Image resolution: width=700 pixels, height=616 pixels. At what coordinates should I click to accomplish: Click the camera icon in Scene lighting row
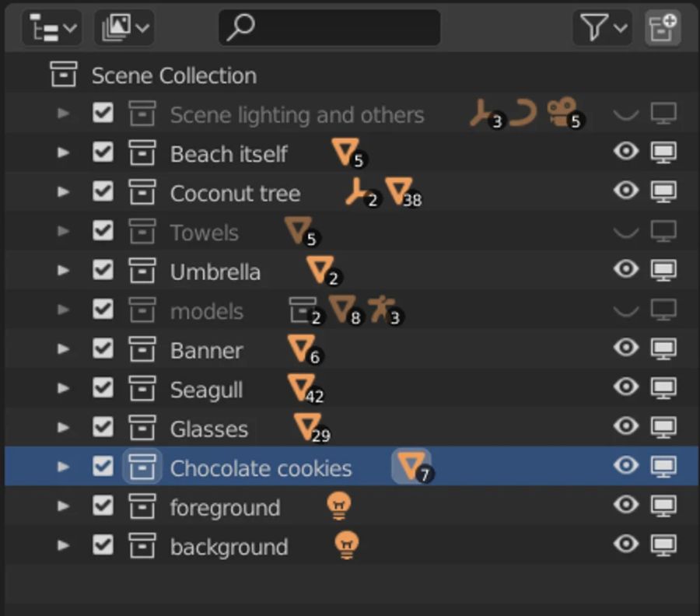(562, 113)
